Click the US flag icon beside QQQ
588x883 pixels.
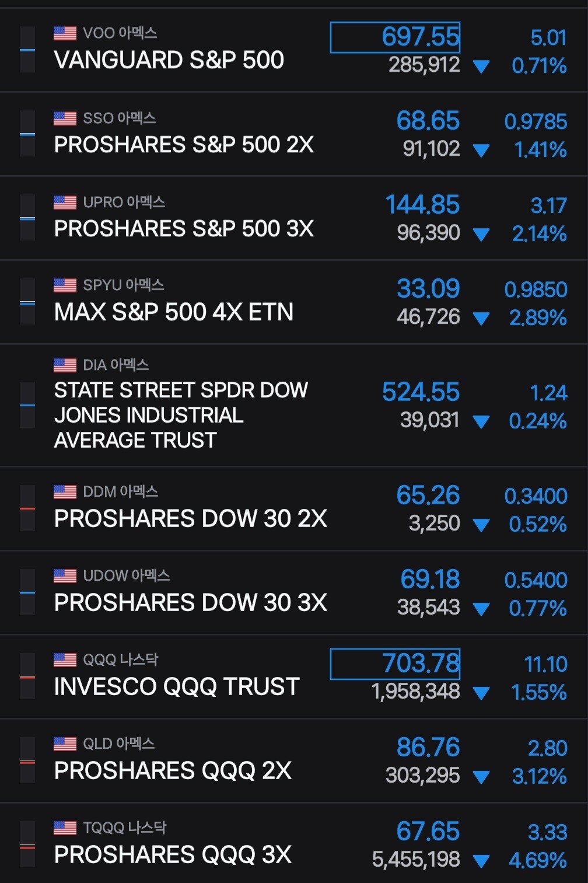65,660
